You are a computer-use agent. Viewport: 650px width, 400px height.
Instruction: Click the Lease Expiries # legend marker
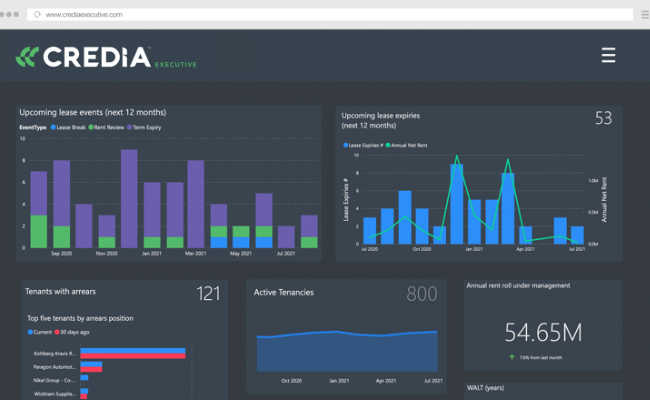tap(345, 145)
